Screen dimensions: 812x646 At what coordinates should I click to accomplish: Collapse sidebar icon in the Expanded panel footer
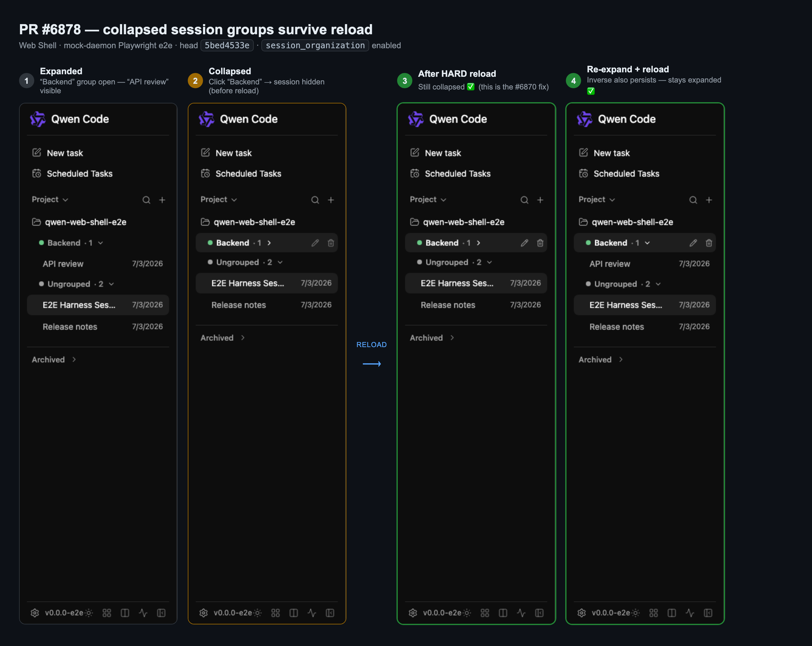pos(161,613)
